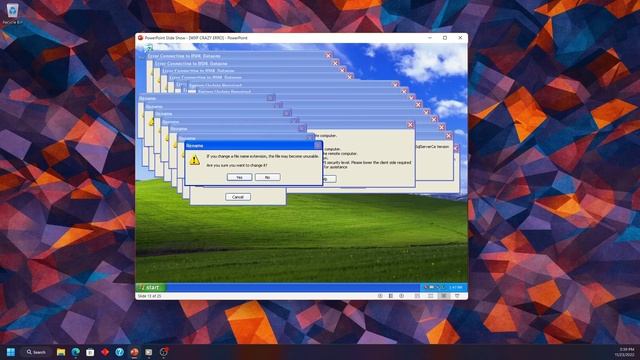Launch Microsoft Edge from the taskbar
Screen dimensions: 640x360
76,352
